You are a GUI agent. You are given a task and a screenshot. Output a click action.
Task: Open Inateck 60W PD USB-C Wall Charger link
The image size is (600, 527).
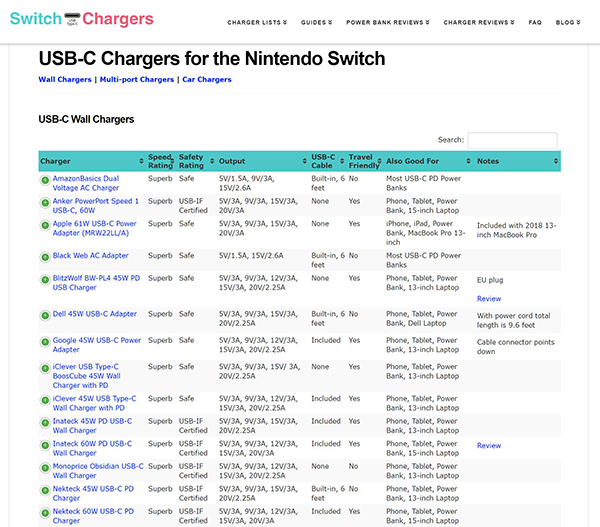92,449
